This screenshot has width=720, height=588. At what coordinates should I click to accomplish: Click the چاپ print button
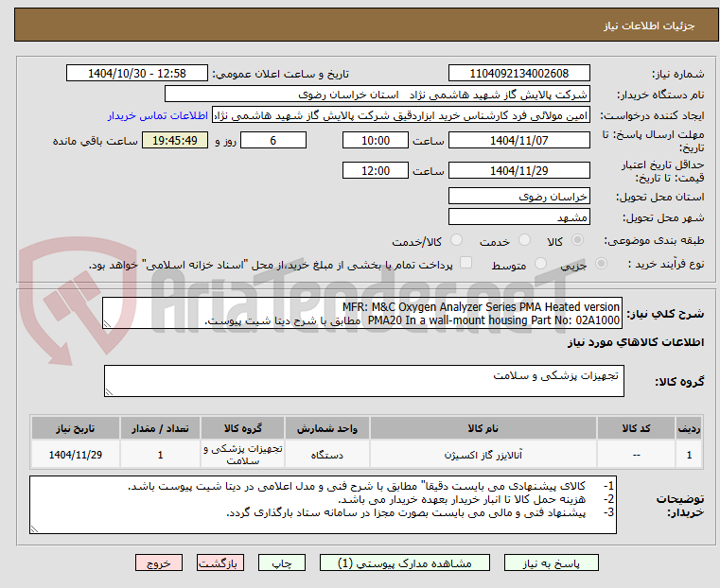tap(282, 562)
